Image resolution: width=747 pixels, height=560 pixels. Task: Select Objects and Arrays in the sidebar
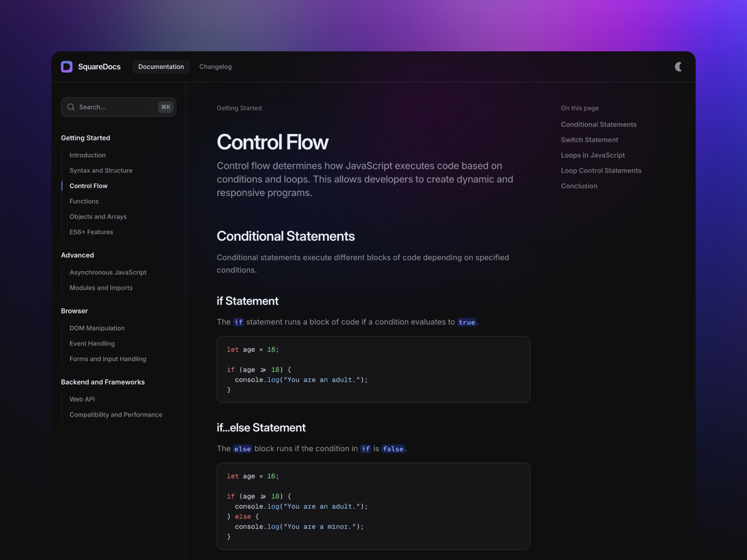98,217
